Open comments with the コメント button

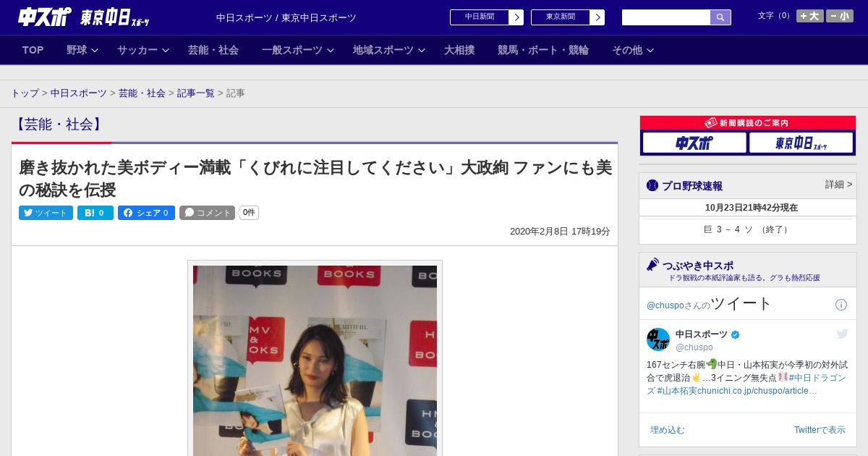click(208, 213)
